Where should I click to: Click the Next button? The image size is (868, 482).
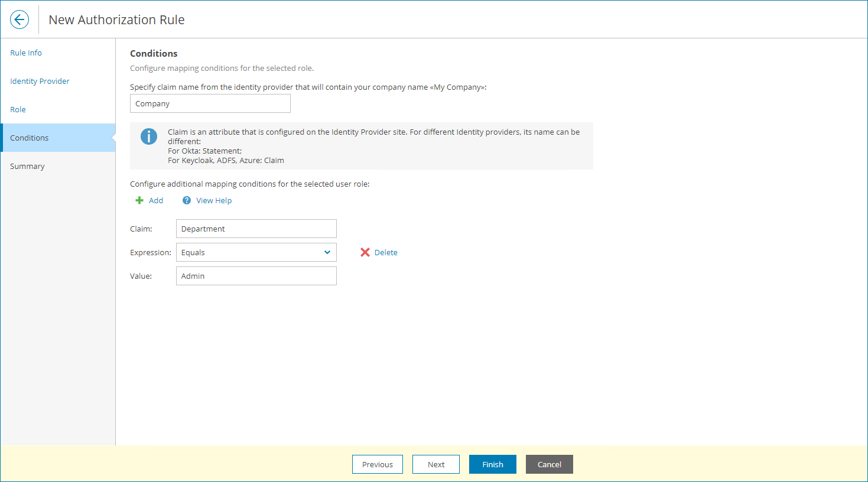click(435, 464)
